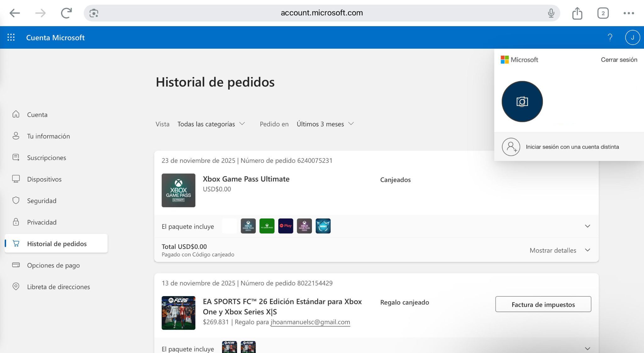Image resolution: width=644 pixels, height=353 pixels.
Task: Reload the page with refresh icon
Action: 66,13
